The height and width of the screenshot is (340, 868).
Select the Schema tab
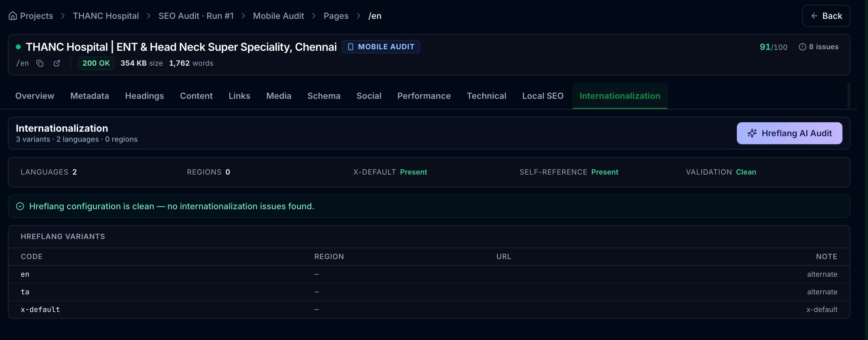[x=324, y=96]
